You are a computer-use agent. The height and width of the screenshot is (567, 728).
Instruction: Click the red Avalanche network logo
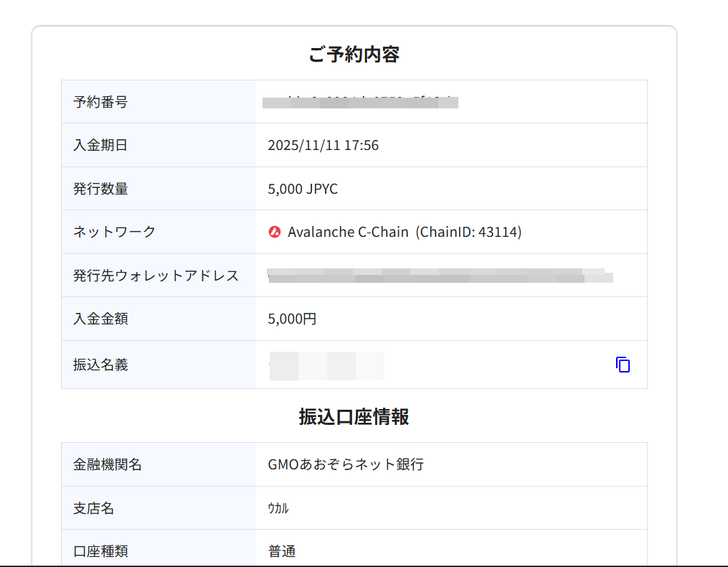point(275,232)
